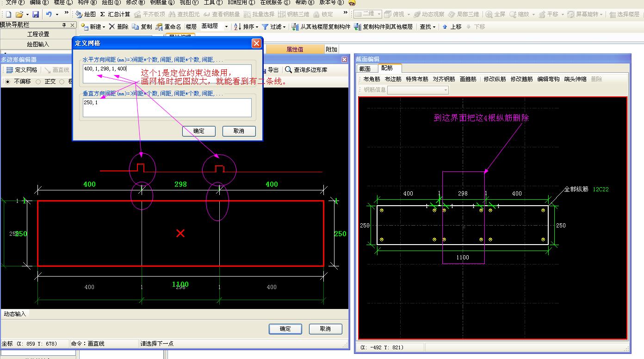644x359 pixels.
Task: Click the 特殊布筋 tool
Action: (417, 79)
